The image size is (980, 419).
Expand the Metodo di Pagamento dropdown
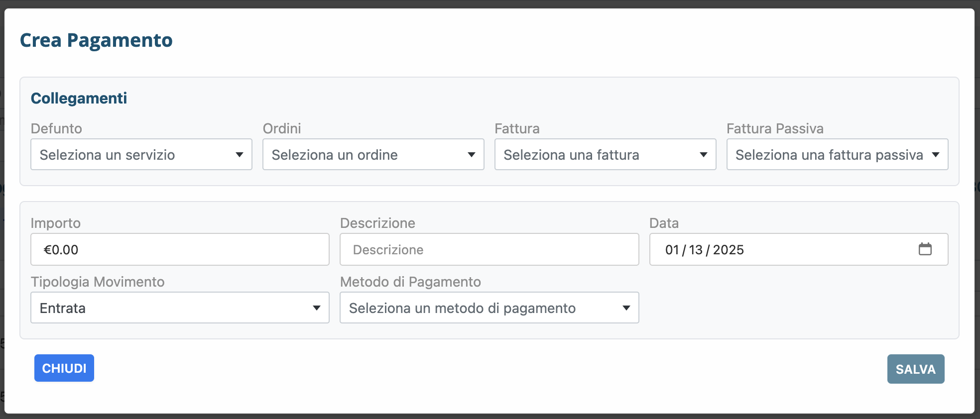[x=489, y=308]
